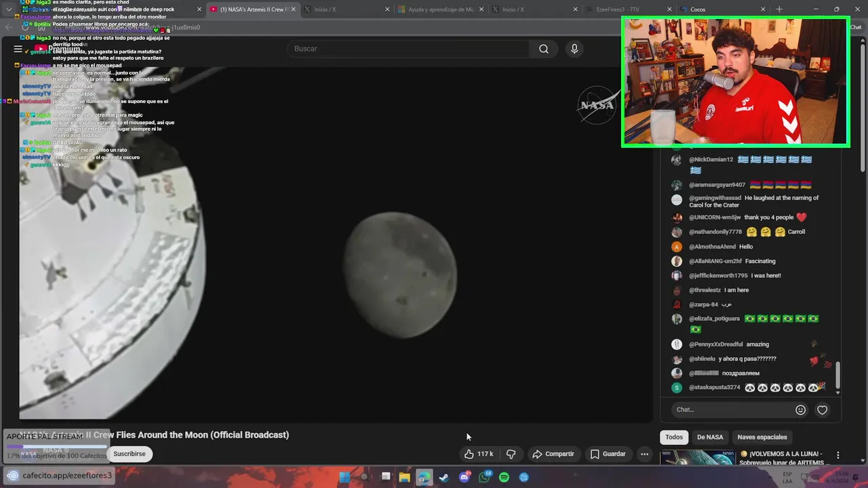Close the NASA's Artemis II tab

pyautogui.click(x=293, y=9)
